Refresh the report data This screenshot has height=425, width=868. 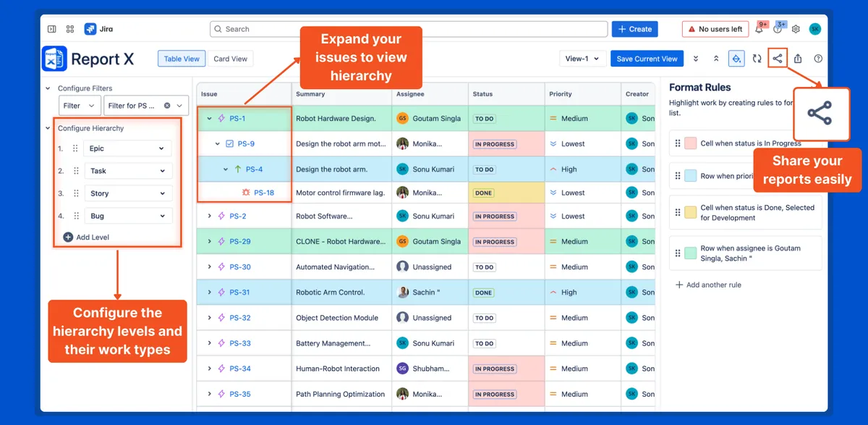(757, 59)
